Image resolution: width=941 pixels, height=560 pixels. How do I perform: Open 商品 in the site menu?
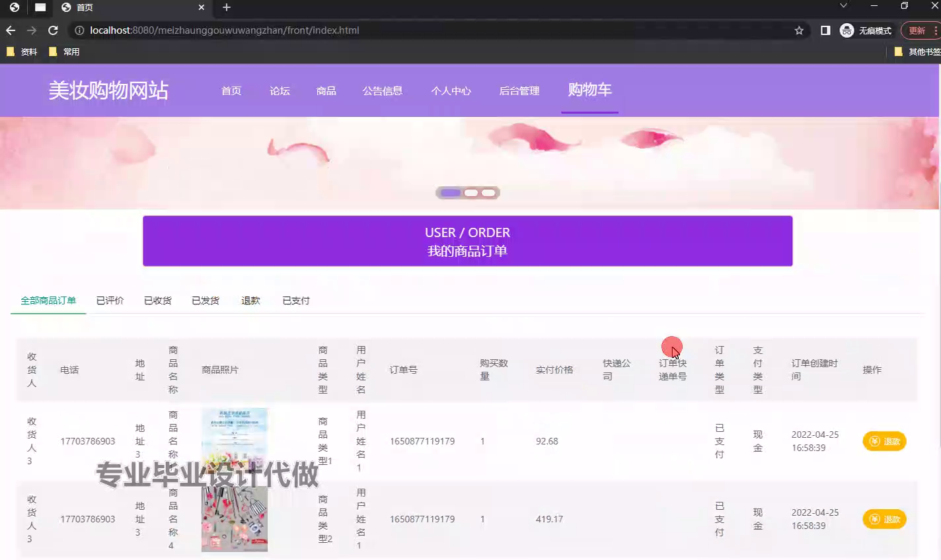(x=326, y=91)
